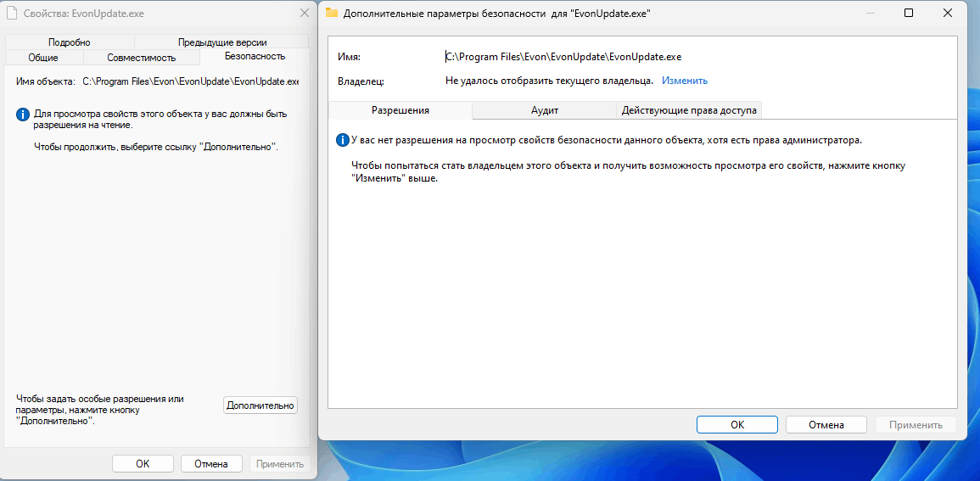Click the file icon in Свойства title bar
Screen dimensions: 980x481
coord(11,13)
